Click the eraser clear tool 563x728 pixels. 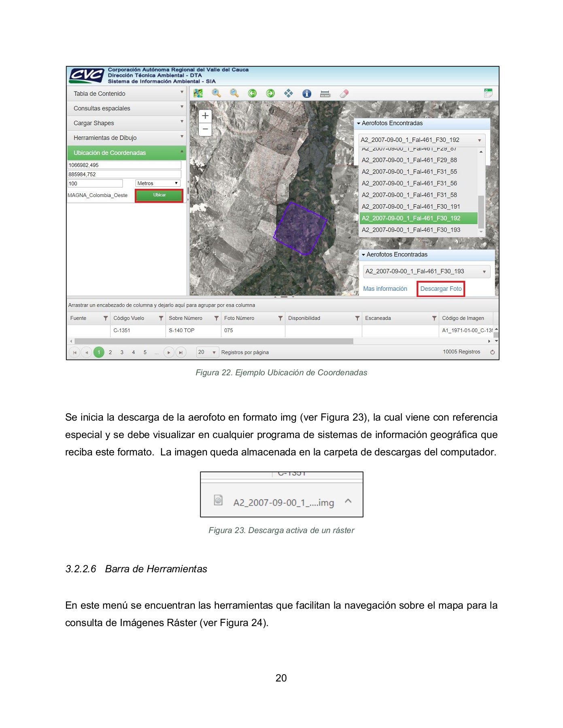coord(344,93)
